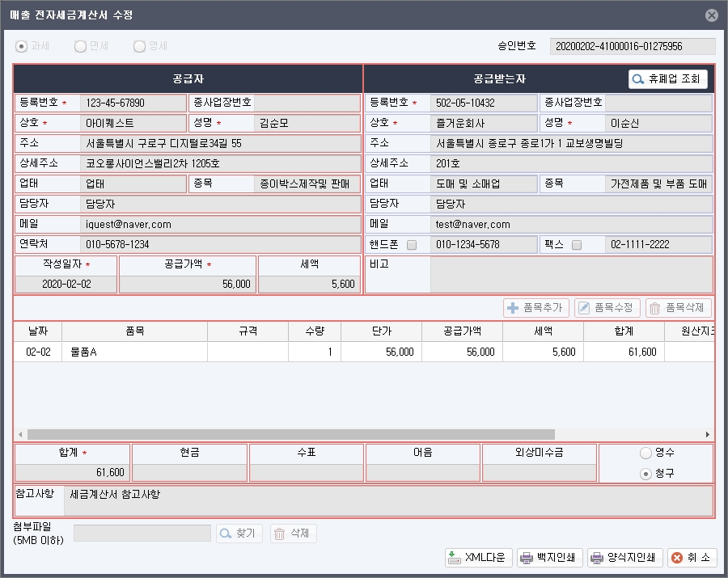Click the 참고사항 text field
Viewport: 728px width, 578px height.
(x=388, y=501)
